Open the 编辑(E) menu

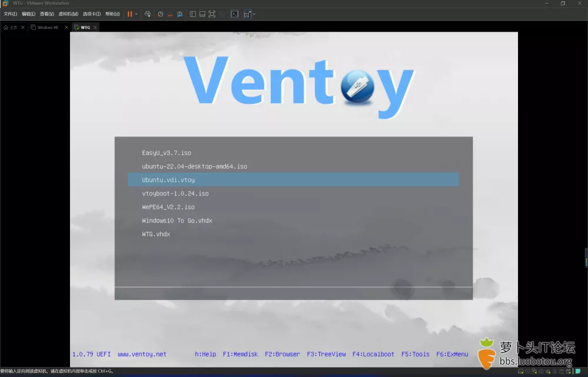tap(28, 14)
